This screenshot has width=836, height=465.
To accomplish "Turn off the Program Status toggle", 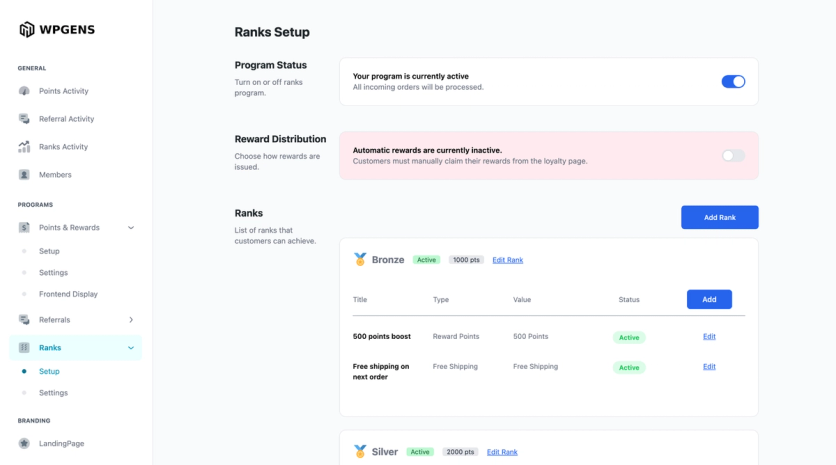I will pyautogui.click(x=733, y=82).
